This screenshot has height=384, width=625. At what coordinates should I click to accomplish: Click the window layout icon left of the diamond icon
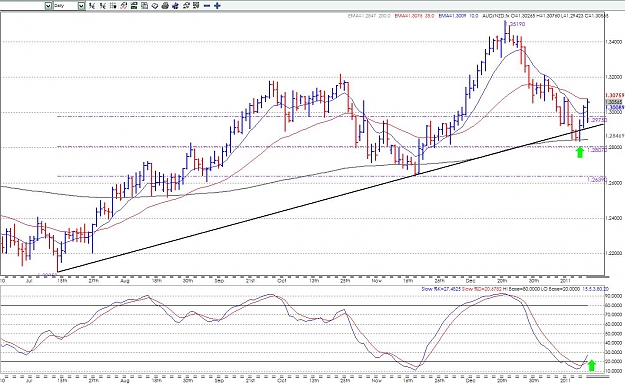point(144,6)
